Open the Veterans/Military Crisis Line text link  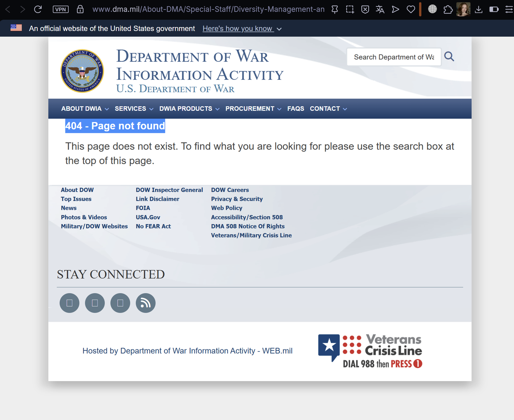(x=251, y=235)
